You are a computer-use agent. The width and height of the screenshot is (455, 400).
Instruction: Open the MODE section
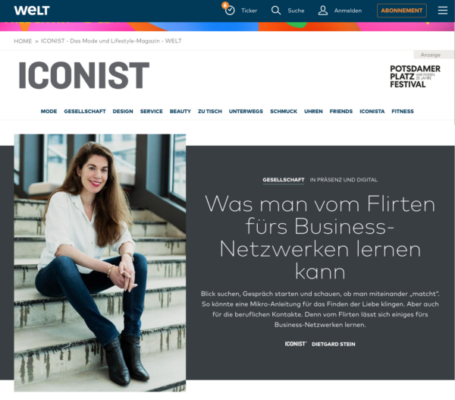tap(49, 111)
